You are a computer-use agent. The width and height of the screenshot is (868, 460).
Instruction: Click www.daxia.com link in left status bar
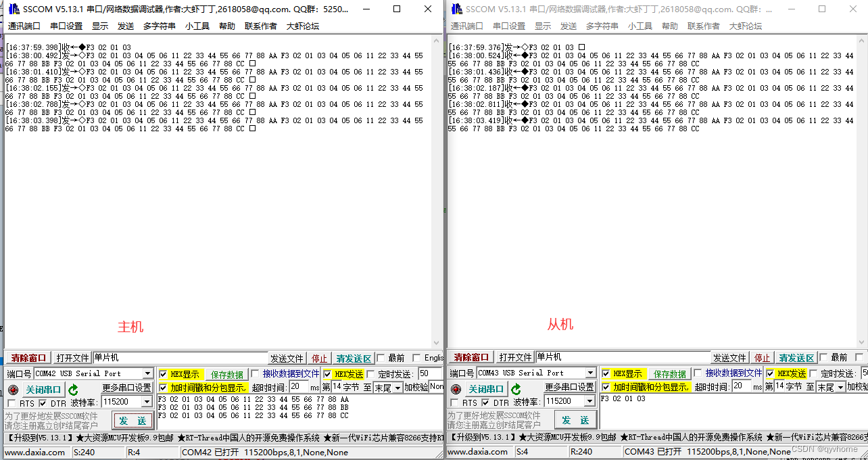tap(37, 452)
